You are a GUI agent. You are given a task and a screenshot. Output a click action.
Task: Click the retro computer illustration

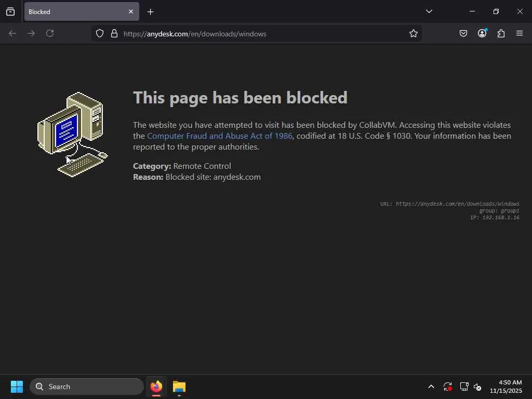click(x=73, y=135)
